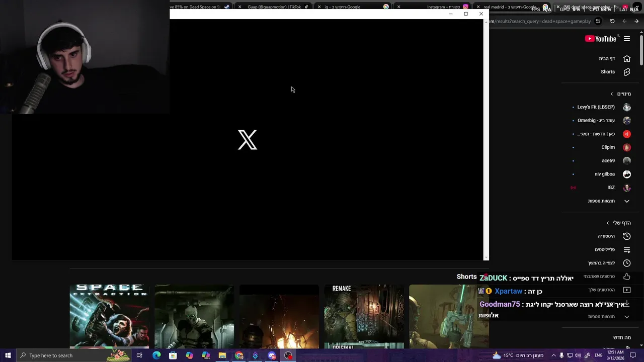Click the X popup window scrollbar
Viewport: 644px width, 362px height.
486,139
